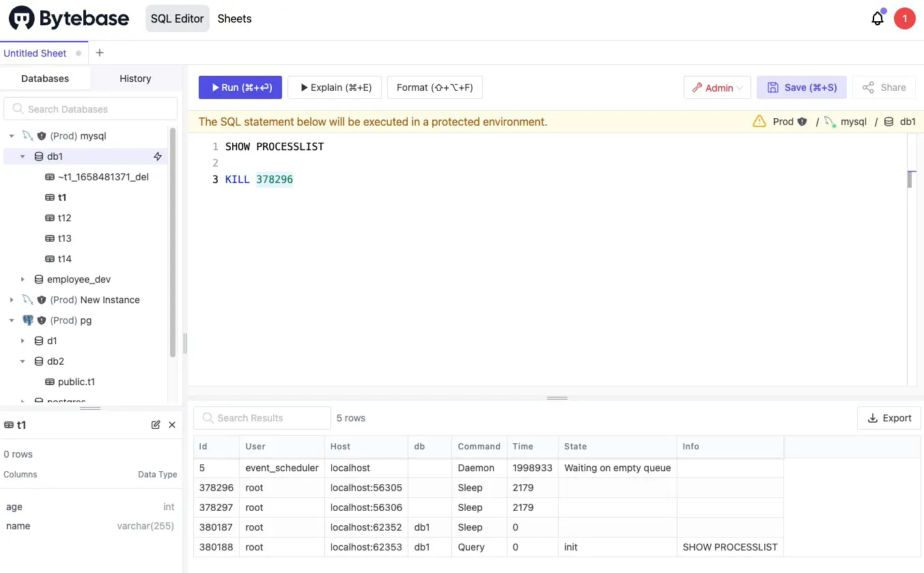
Task: Click the lightning icon beside db1
Action: click(158, 156)
